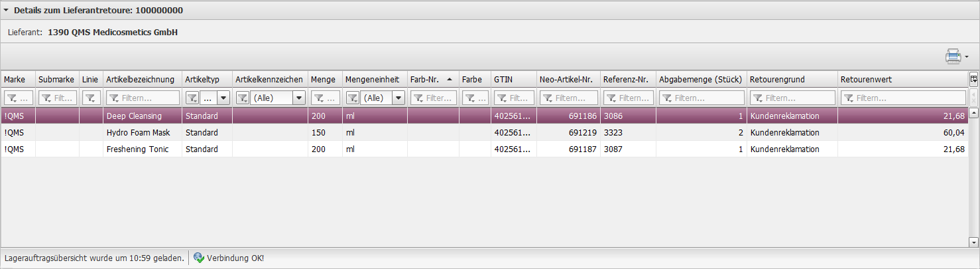Click the filter funnel icon under Marke
Viewport: 980px width, 269px height.
point(11,98)
